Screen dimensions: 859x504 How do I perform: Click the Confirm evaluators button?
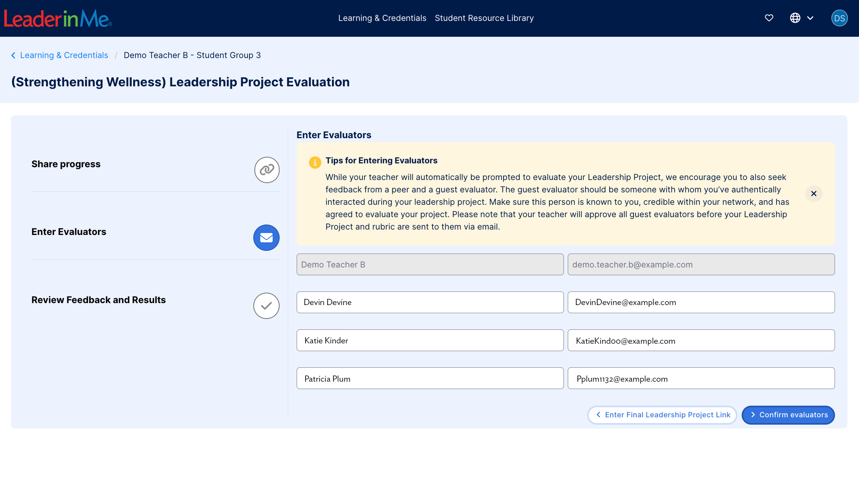point(788,415)
